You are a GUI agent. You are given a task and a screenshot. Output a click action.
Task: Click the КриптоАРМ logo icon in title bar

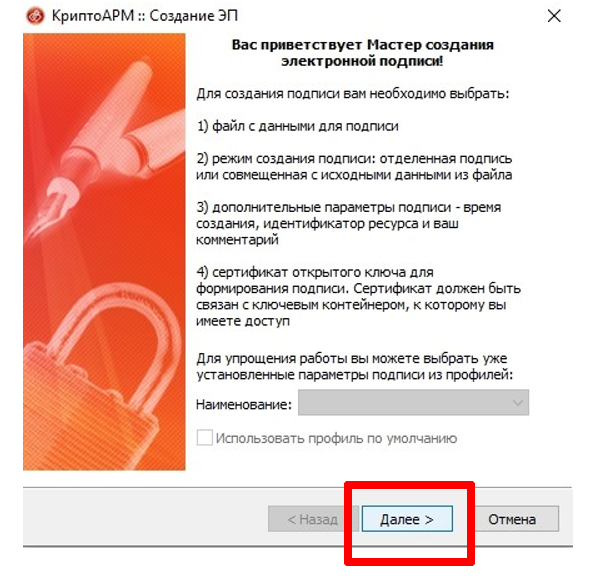point(35,16)
